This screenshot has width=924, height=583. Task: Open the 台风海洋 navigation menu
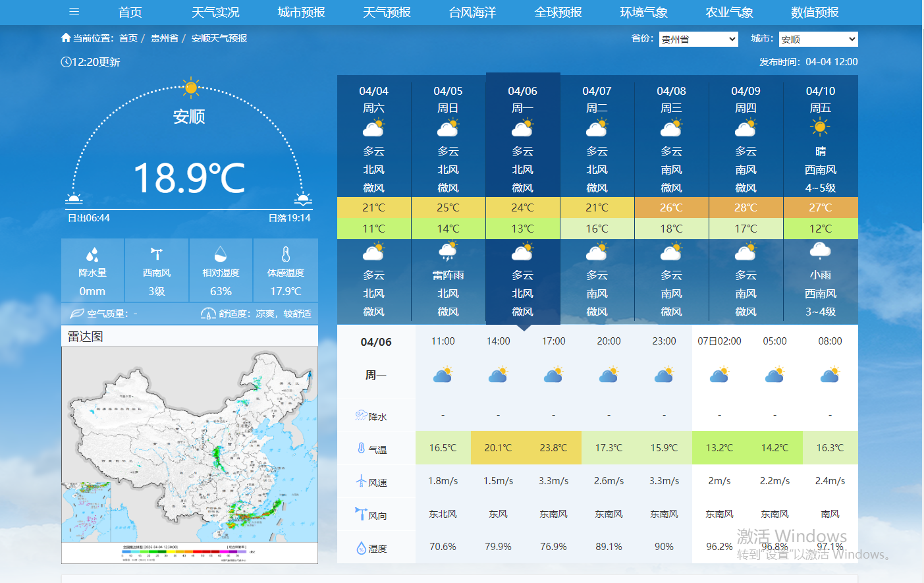[472, 13]
